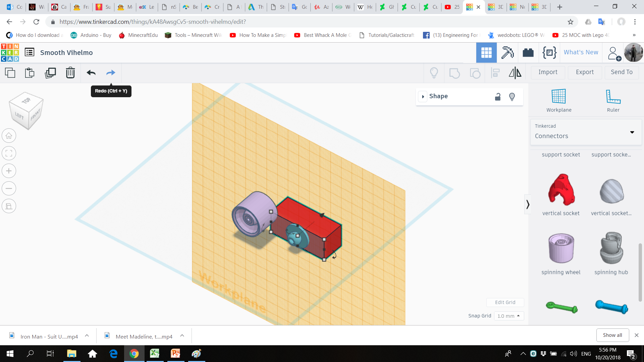Click the Home view button

pos(9,136)
